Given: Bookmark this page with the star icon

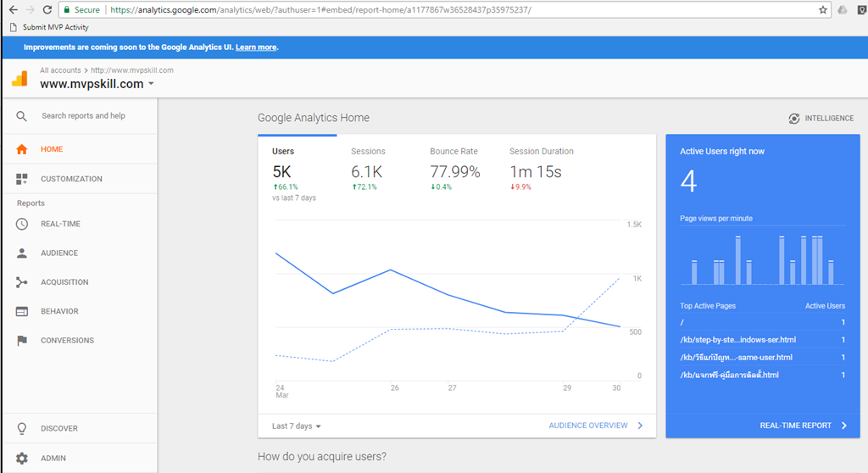Looking at the screenshot, I should coord(822,9).
